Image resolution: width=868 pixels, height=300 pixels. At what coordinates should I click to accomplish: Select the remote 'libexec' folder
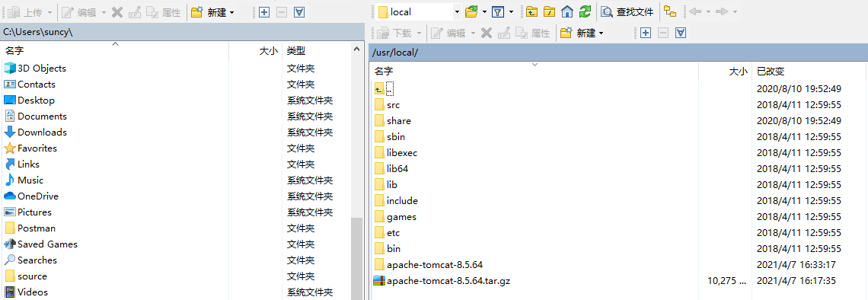[396, 153]
